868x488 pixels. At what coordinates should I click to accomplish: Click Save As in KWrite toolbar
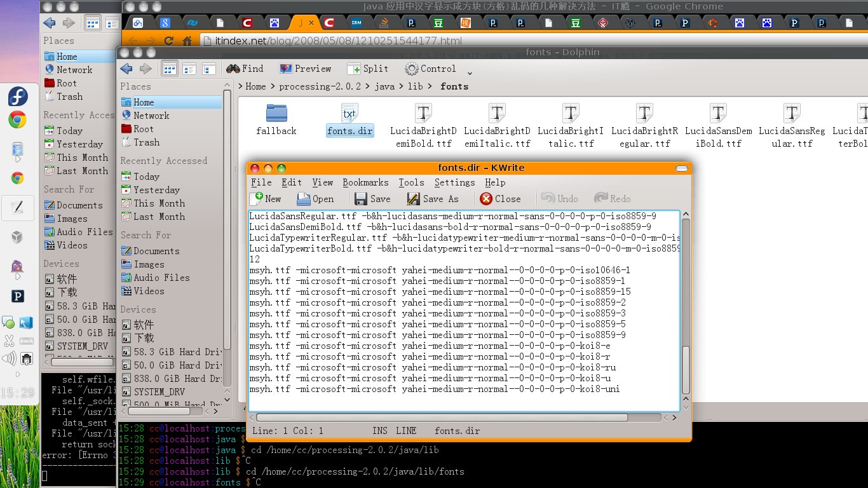coord(433,199)
